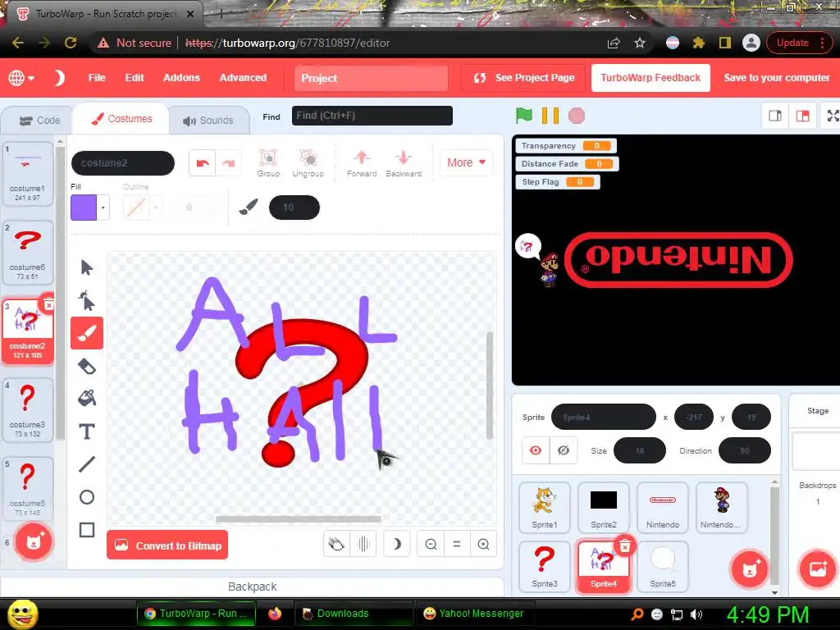Screen dimensions: 840x630
Task: Switch to small stage layout
Action: click(x=774, y=116)
